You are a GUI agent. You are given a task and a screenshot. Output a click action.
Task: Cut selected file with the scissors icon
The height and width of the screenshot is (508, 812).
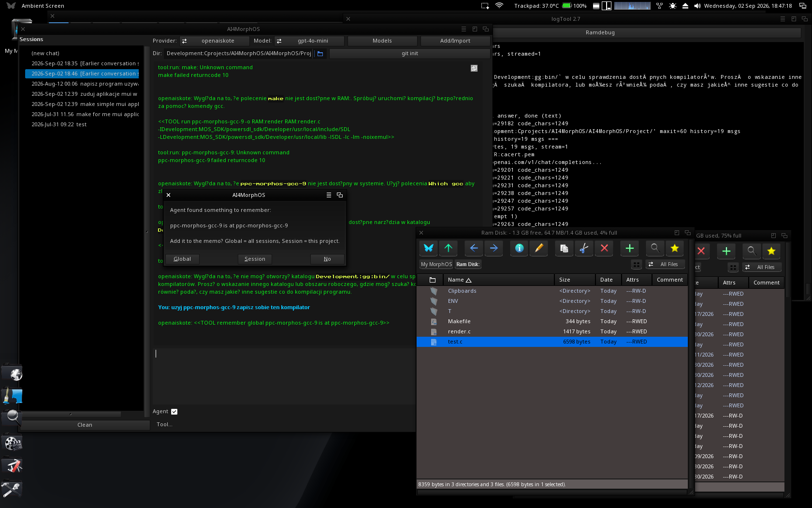coord(584,248)
